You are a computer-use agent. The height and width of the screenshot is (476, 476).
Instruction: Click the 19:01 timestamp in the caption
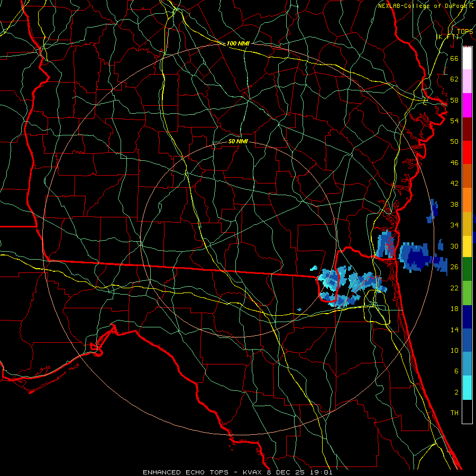(321, 472)
